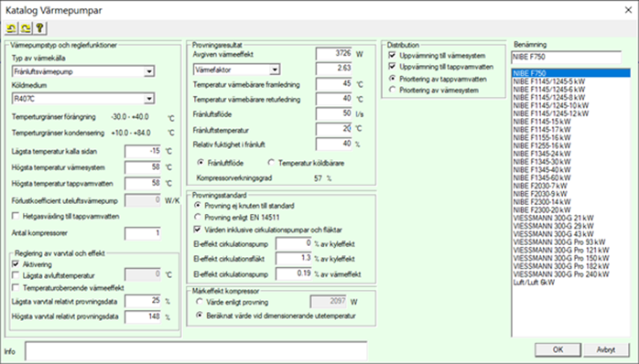Select NIBE F2030-7 kW entry
The height and width of the screenshot is (364, 639).
[570, 186]
